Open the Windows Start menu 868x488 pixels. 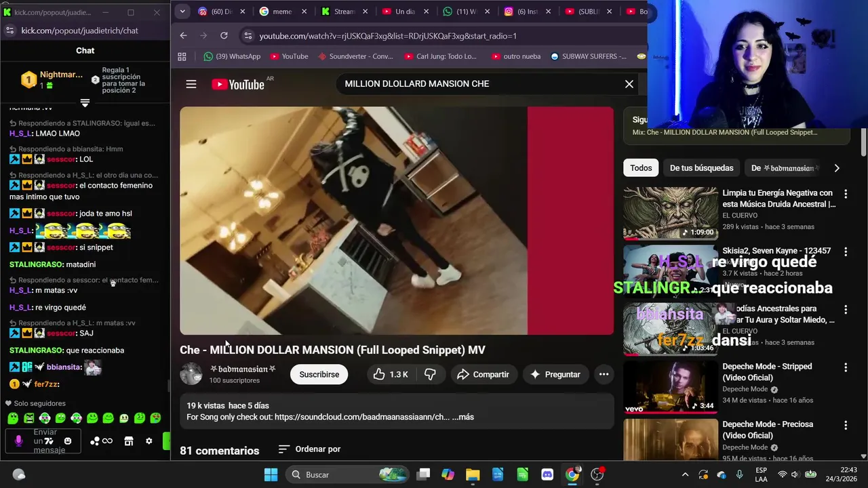[271, 474]
